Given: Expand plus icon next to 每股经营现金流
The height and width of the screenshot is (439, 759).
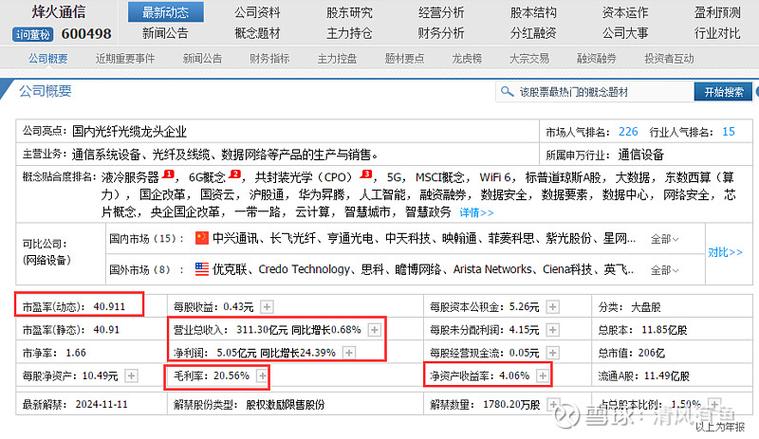Looking at the screenshot, I should pos(552,353).
